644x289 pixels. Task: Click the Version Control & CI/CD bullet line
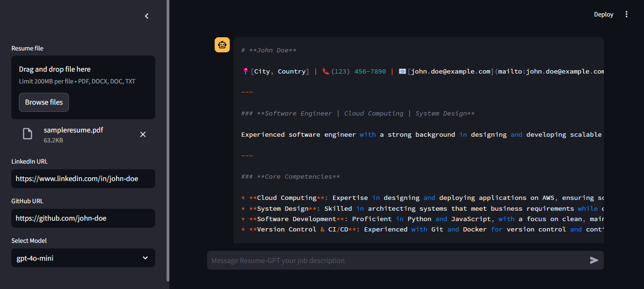pos(422,229)
